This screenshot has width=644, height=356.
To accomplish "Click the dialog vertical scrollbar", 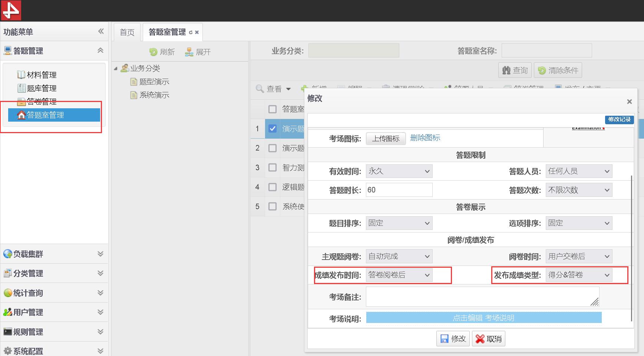I will click(631, 248).
